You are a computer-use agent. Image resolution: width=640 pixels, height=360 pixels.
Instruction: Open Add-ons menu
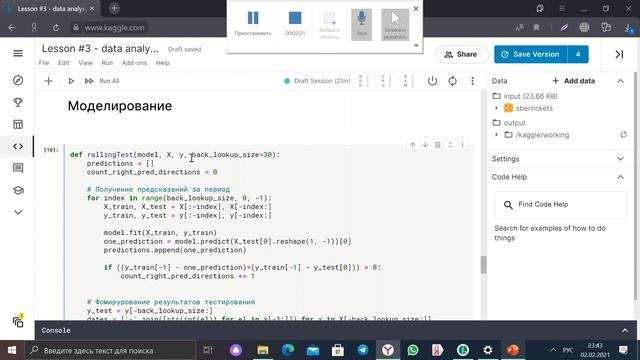pos(134,63)
